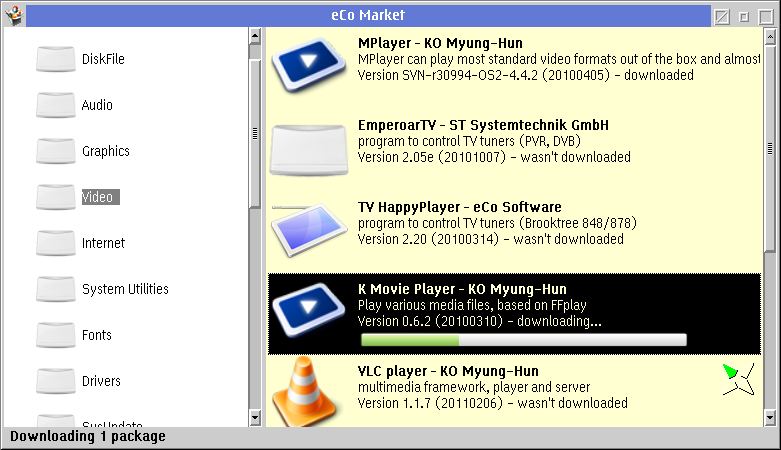Select the Drivers category label
781x450 pixels.
[101, 381]
